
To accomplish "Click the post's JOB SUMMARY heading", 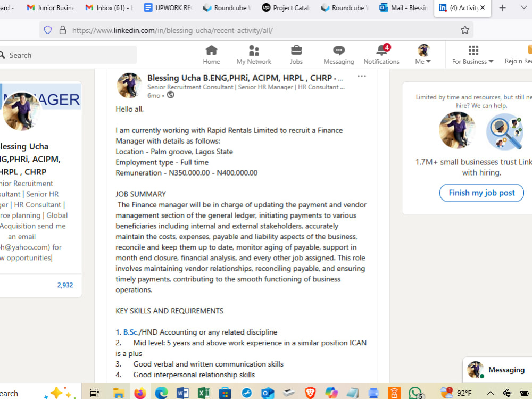I will click(141, 194).
